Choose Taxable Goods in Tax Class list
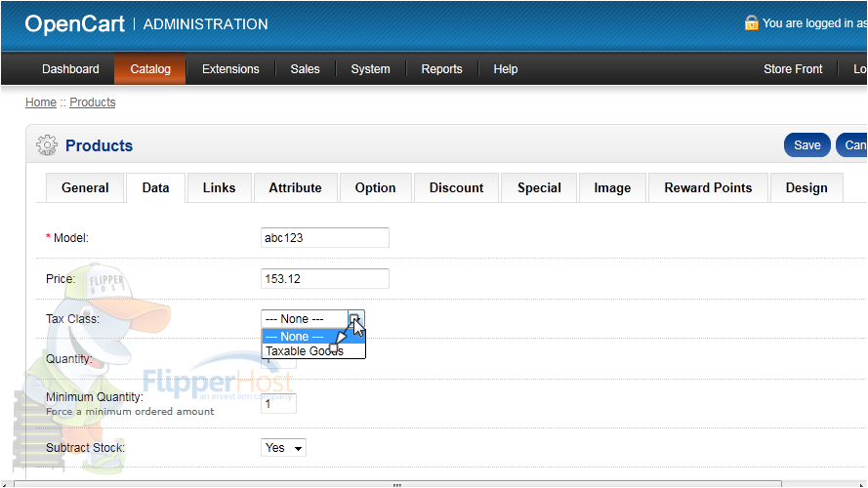Screen dimensions: 868x488 pos(312,351)
